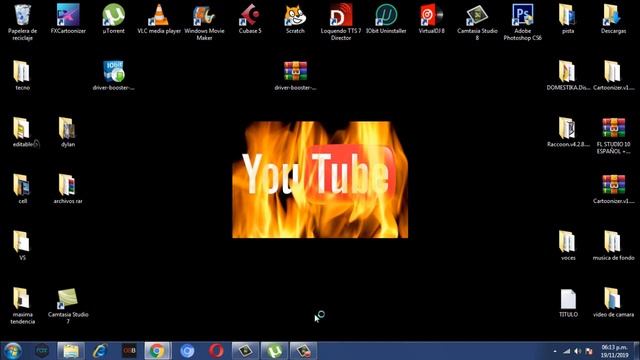Select the µTorrent desktop shortcut
640x360 pixels.
pyautogui.click(x=113, y=15)
